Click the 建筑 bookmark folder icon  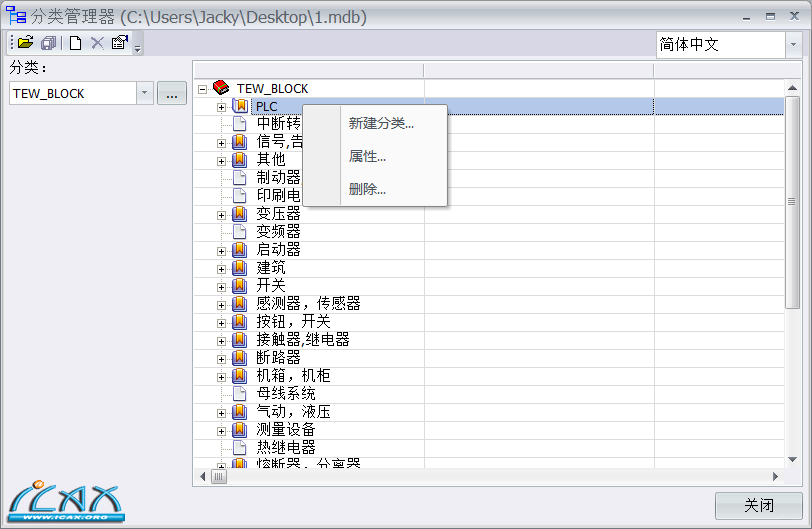239,268
